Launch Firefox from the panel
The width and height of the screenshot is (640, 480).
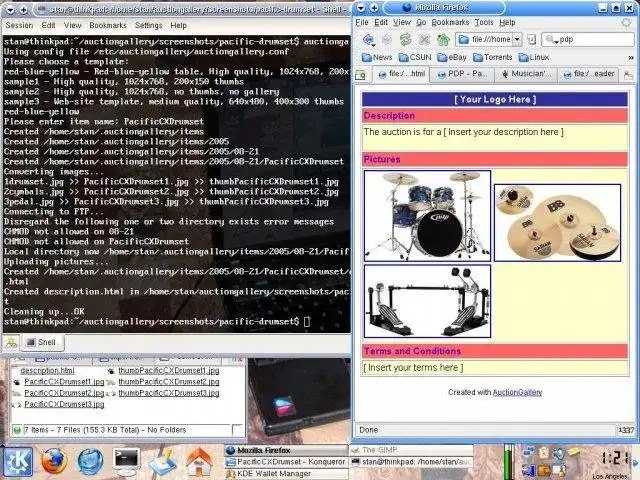click(x=54, y=461)
